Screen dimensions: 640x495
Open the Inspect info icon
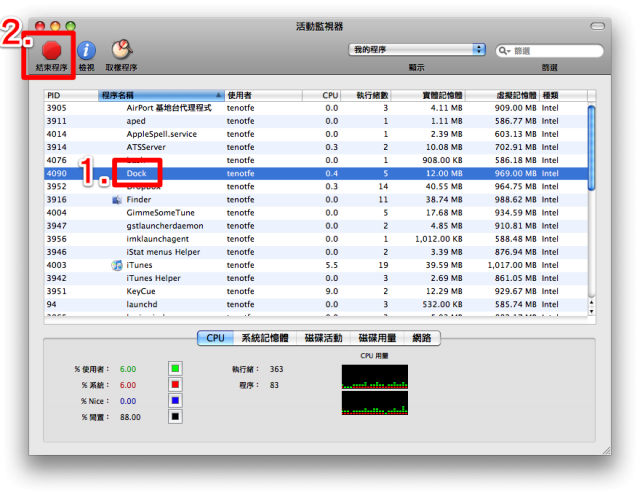[86, 50]
